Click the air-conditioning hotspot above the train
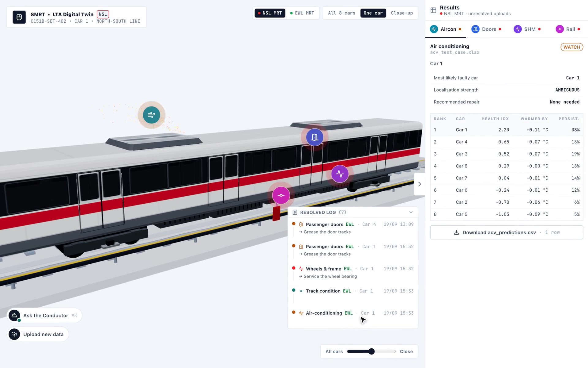Image resolution: width=588 pixels, height=368 pixels. click(151, 115)
